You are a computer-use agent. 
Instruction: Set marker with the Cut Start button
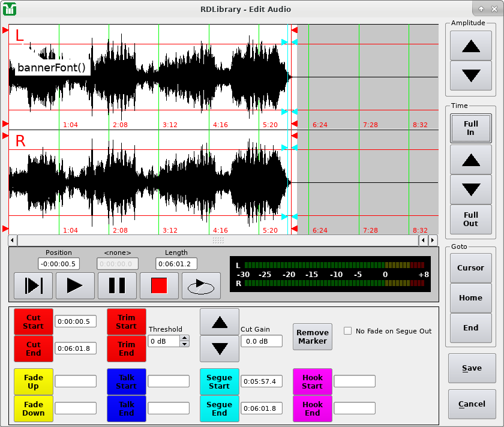click(33, 321)
